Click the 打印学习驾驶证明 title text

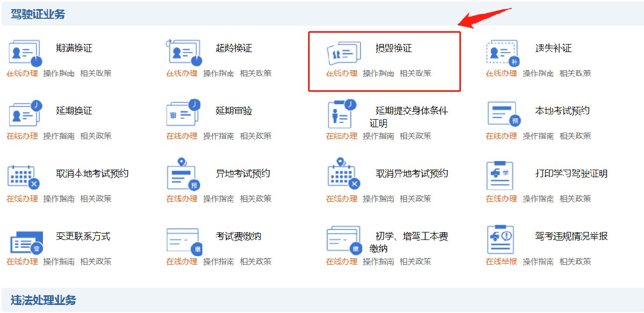click(572, 174)
